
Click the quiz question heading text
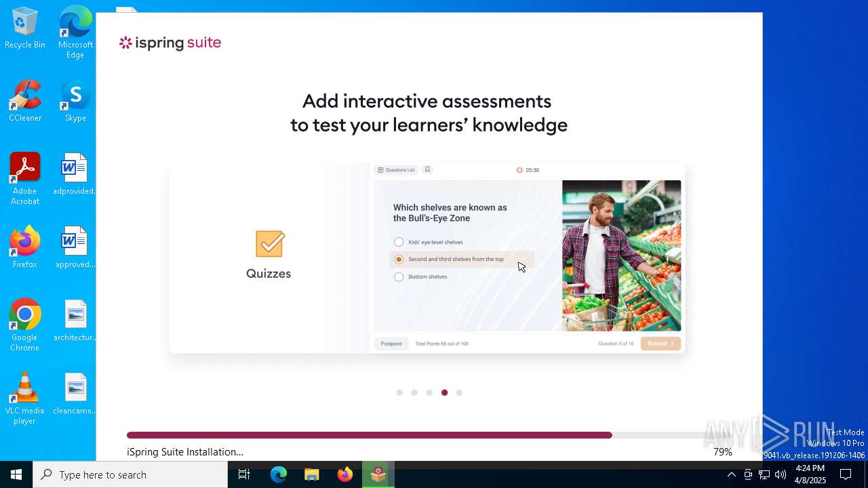(450, 213)
